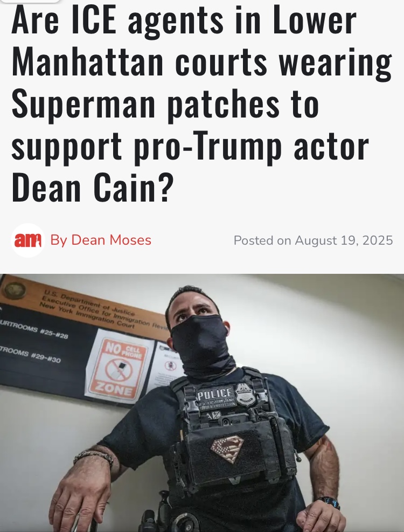Click "Dean Cain?" in the headline
Screen dimensions: 404x532
pos(92,187)
